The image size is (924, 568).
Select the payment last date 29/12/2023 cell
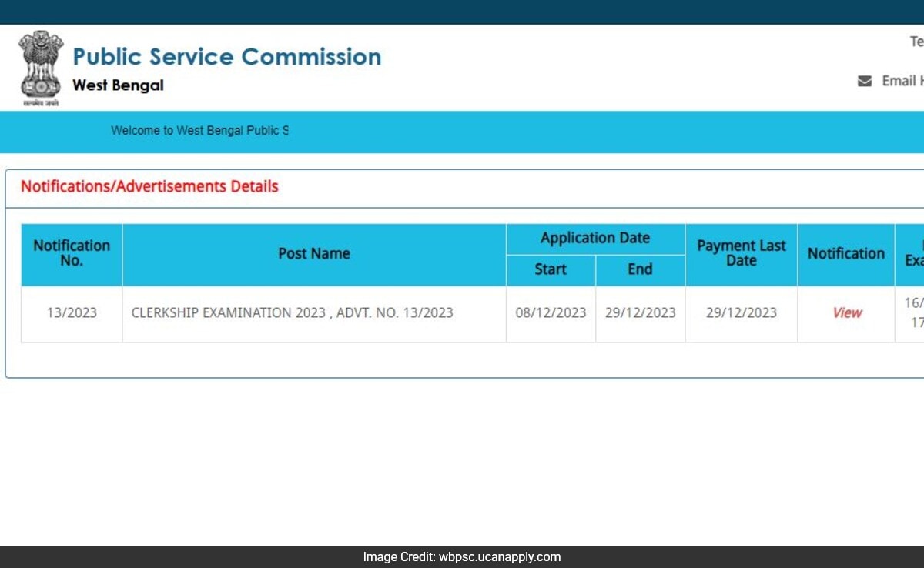[x=741, y=313]
